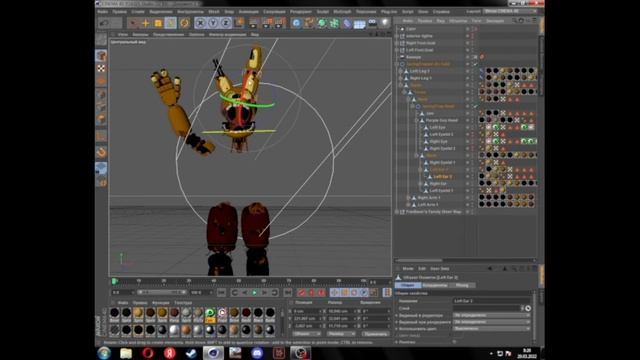The width and height of the screenshot is (640, 360).
Task: Open the editor visibility dropdown in Attributes
Action: tap(490, 316)
